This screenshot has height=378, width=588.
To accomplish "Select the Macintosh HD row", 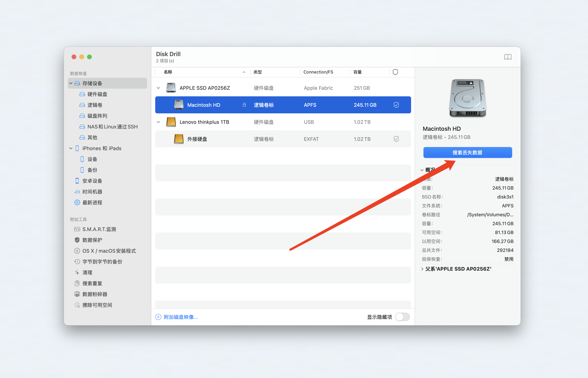I will coord(283,105).
